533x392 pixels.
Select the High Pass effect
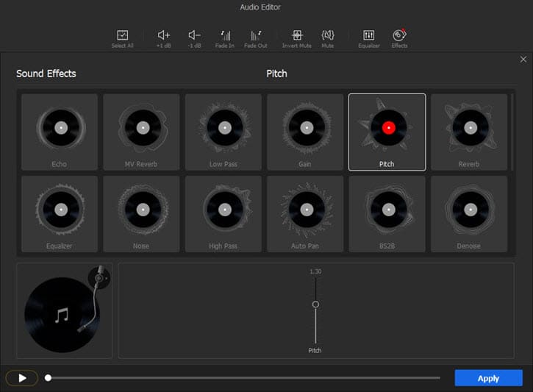tap(223, 214)
